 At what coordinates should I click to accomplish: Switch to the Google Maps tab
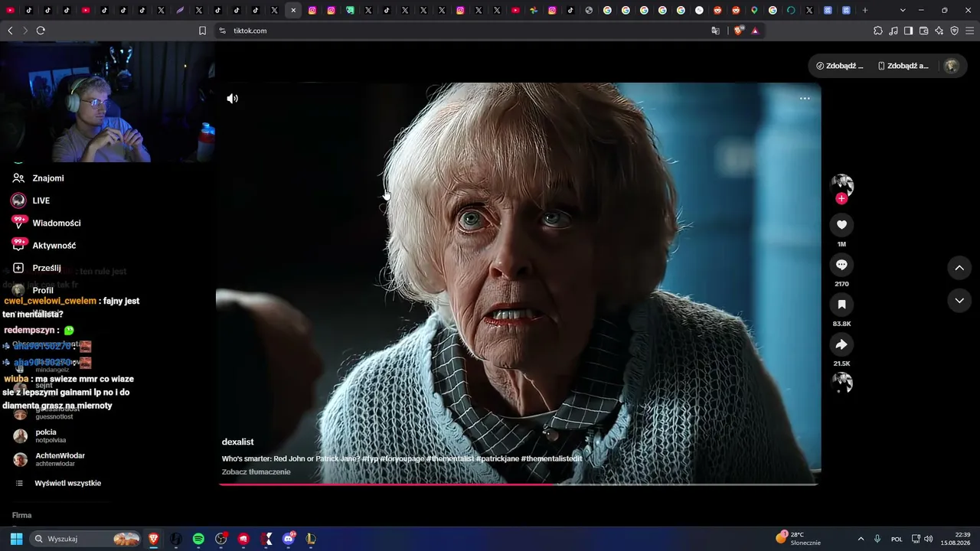tap(754, 10)
